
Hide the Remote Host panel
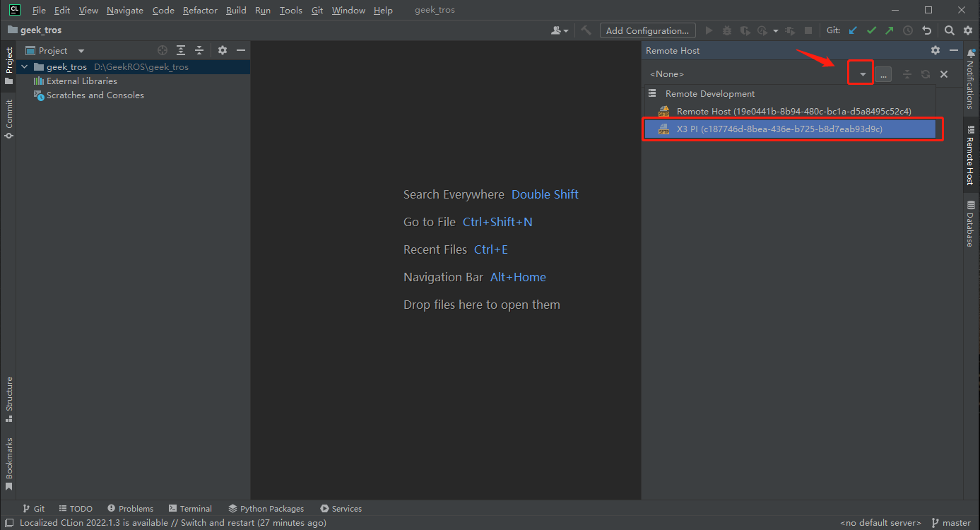coord(953,50)
